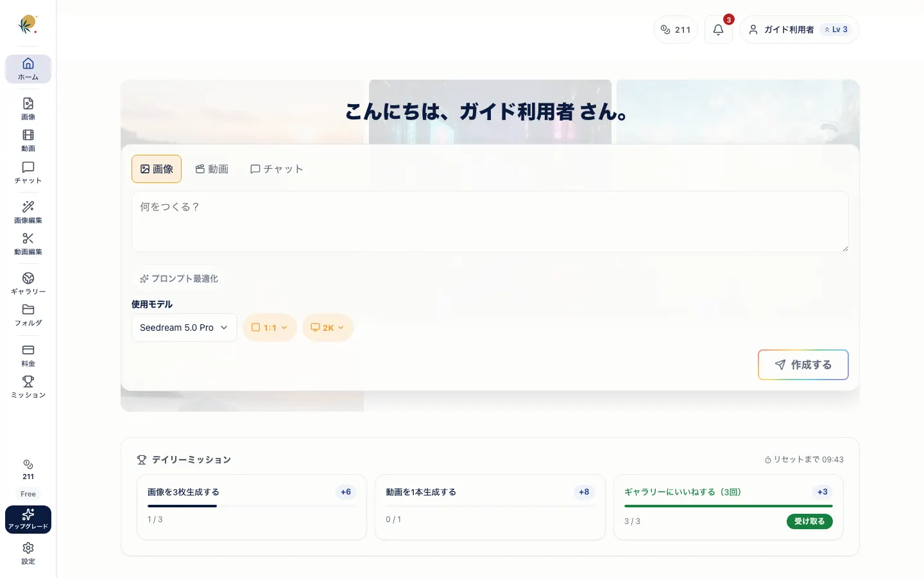This screenshot has height=578, width=924.
Task: Focus the 何をつくる？ prompt field
Action: point(490,222)
